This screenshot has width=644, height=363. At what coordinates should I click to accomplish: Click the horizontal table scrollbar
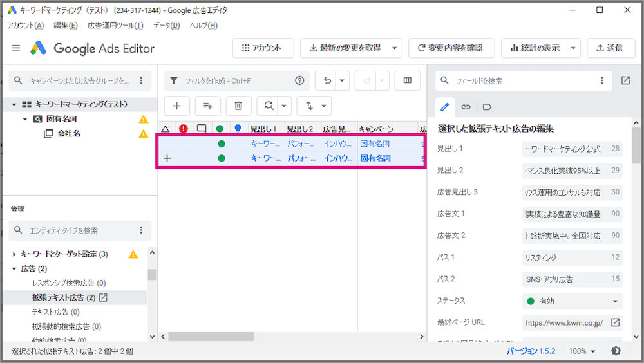211,337
